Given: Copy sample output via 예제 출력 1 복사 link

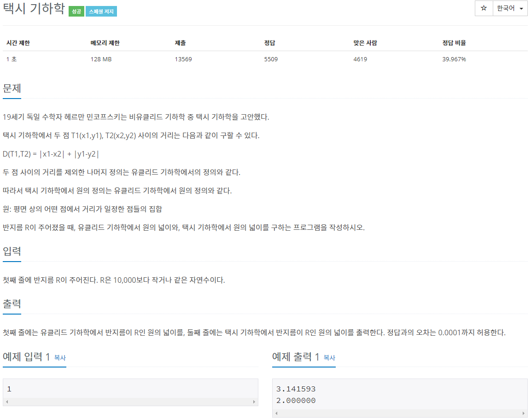Looking at the screenshot, I should coord(329,358).
